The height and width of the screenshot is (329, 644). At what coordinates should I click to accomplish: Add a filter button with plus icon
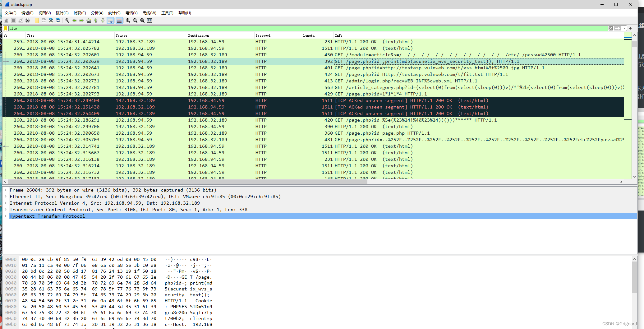tap(630, 28)
